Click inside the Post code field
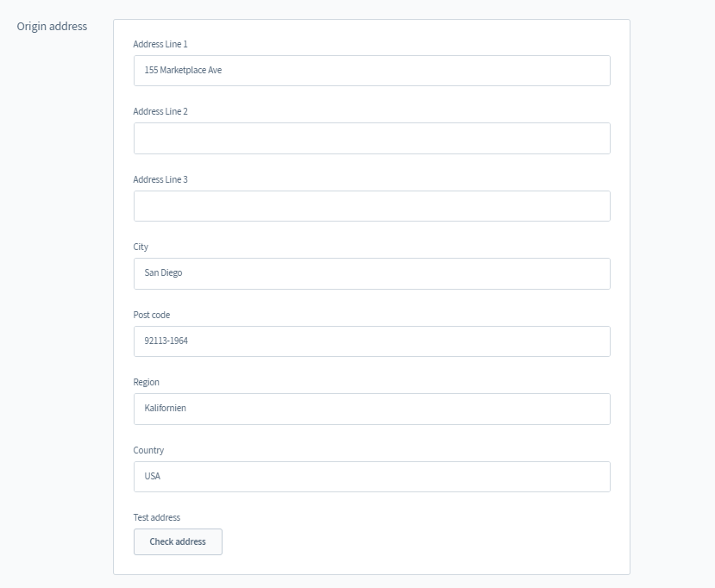715x588 pixels. click(372, 341)
